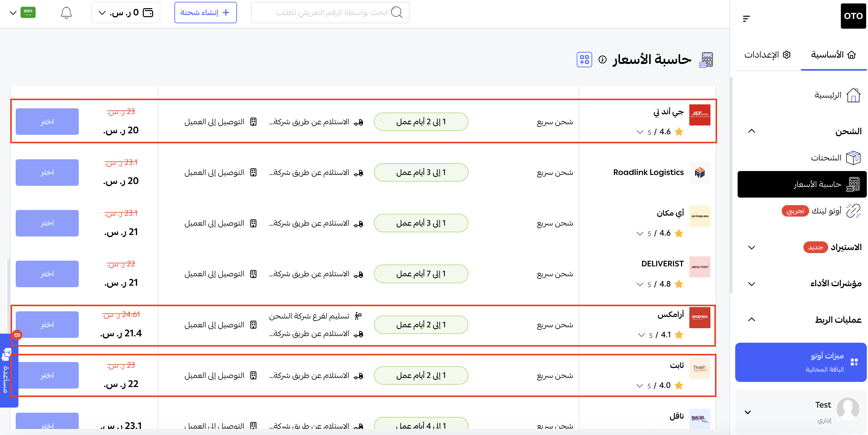Viewport: 868px width, 435px height.
Task: Switch to the الإعدادات tab
Action: point(767,55)
